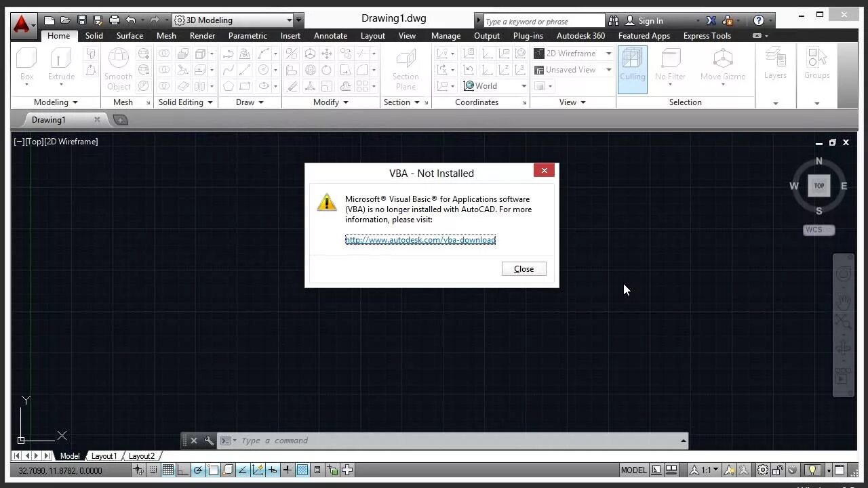The width and height of the screenshot is (868, 488).
Task: Click the New drawing icon
Action: point(50,20)
